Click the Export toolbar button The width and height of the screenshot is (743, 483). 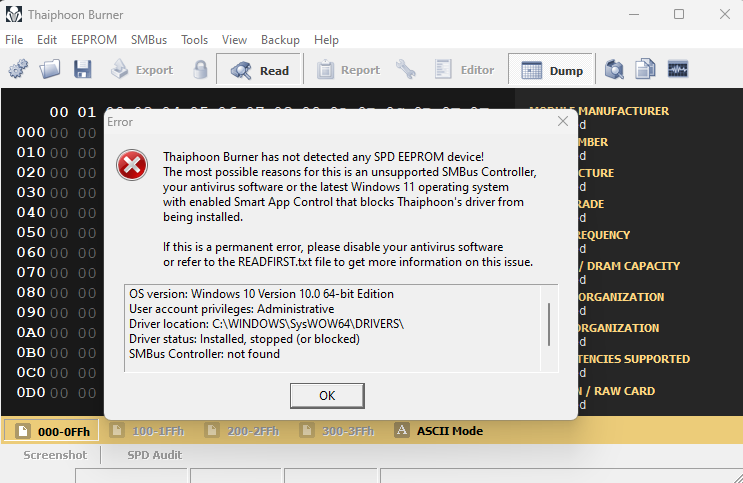pyautogui.click(x=142, y=70)
